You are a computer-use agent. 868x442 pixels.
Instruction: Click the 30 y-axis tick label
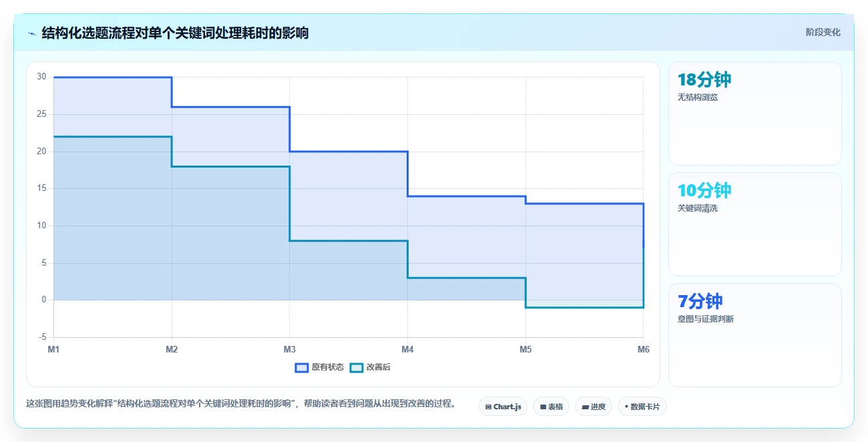(41, 77)
